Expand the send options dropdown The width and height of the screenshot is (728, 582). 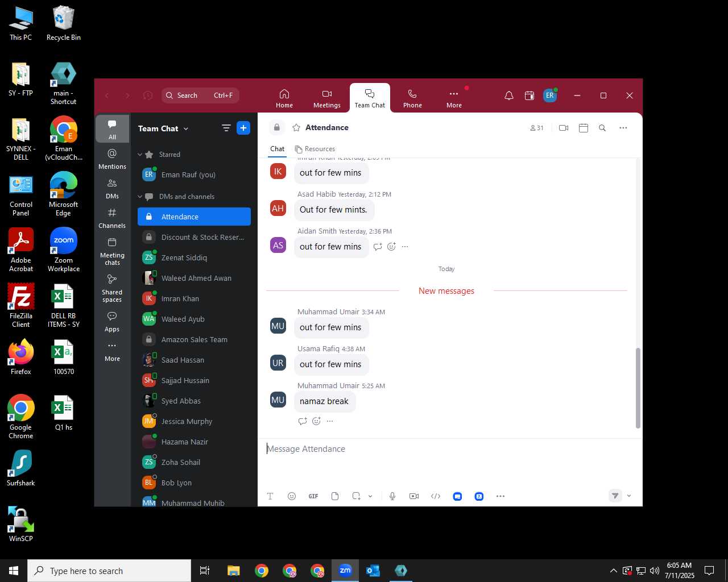(629, 496)
